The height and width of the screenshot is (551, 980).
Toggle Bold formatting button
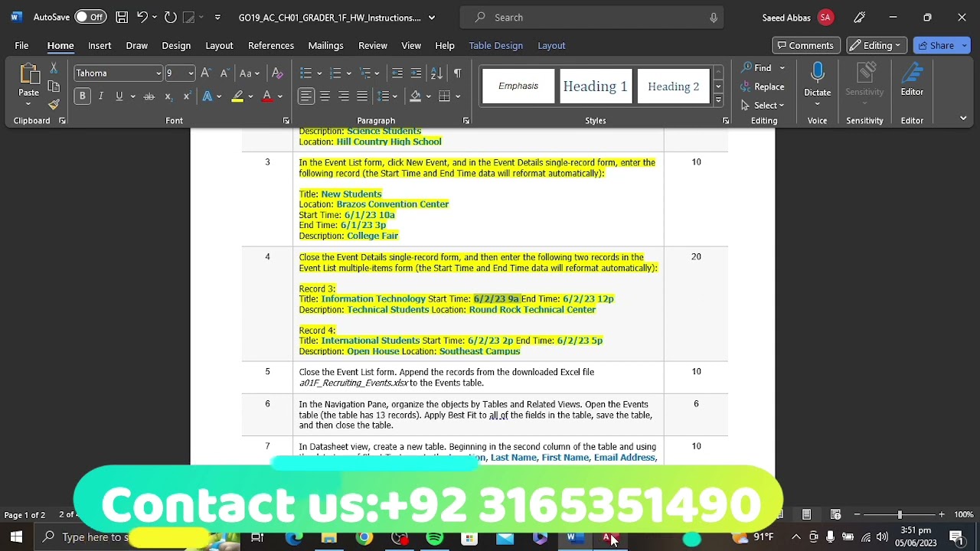pyautogui.click(x=82, y=96)
